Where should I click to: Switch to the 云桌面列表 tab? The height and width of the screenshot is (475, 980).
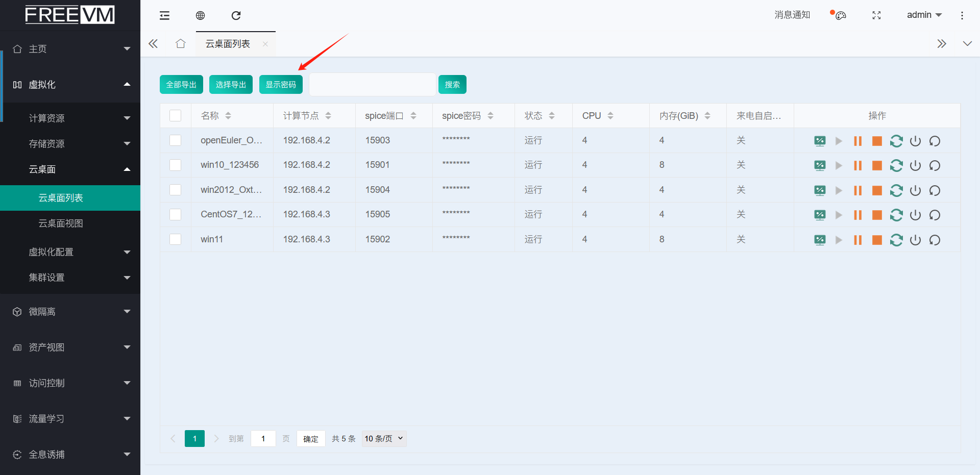[228, 44]
